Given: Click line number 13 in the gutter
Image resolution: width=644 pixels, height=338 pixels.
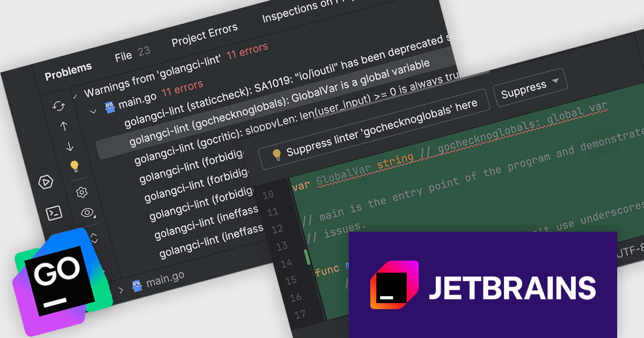Looking at the screenshot, I should coord(282,246).
